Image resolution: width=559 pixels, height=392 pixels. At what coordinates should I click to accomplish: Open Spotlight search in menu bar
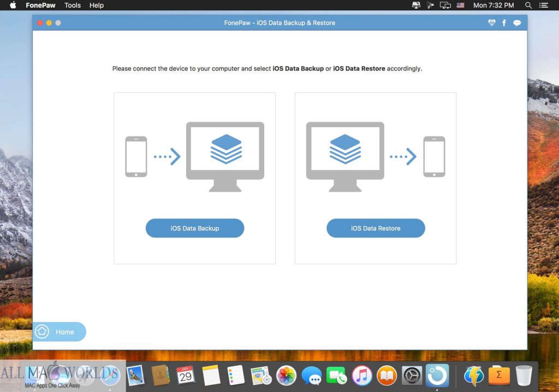(528, 5)
